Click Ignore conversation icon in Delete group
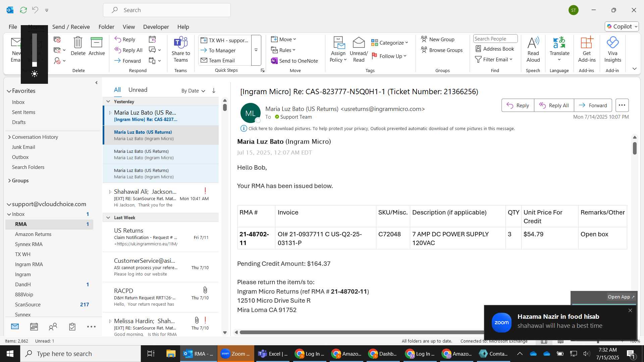Screen dimensions: 644x362 pos(57,39)
